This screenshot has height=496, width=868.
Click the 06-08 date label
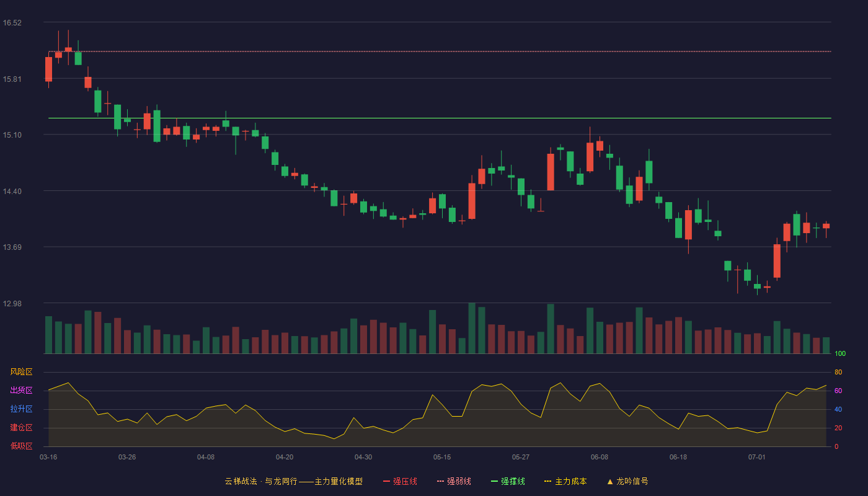[x=600, y=457]
